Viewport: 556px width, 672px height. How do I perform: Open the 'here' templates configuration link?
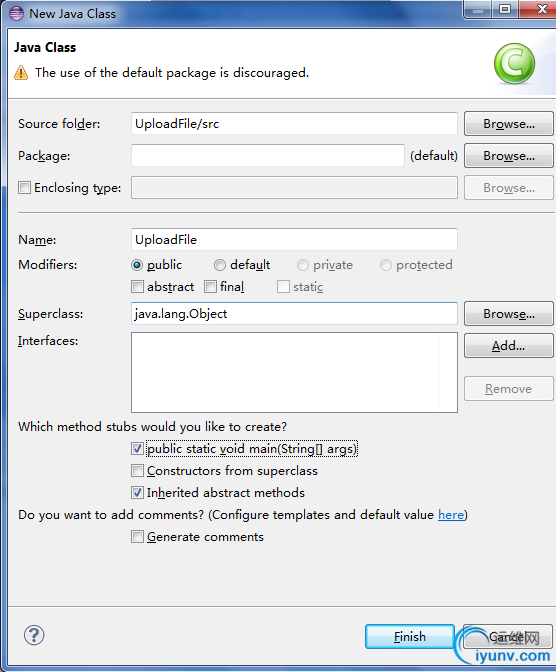click(451, 515)
